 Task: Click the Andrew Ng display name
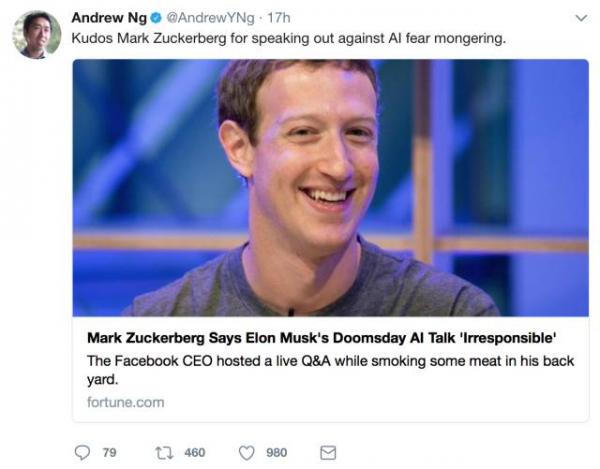coord(109,18)
